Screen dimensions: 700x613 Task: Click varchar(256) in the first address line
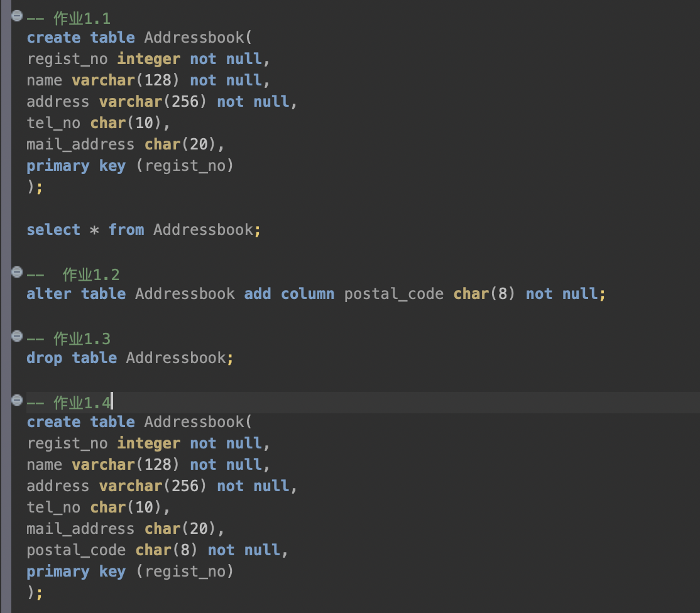point(153,102)
